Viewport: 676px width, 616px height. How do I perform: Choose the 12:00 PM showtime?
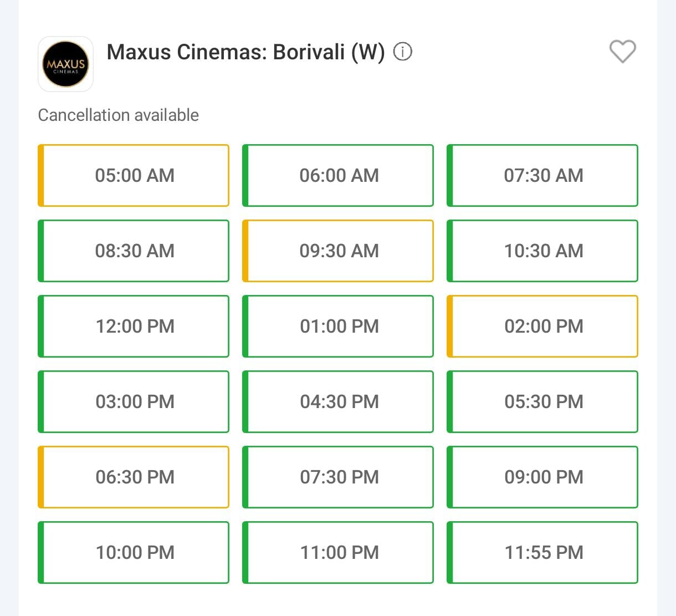point(134,327)
